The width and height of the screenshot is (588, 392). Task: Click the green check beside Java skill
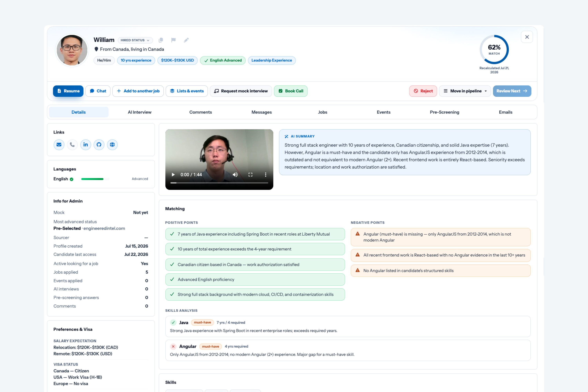point(173,322)
